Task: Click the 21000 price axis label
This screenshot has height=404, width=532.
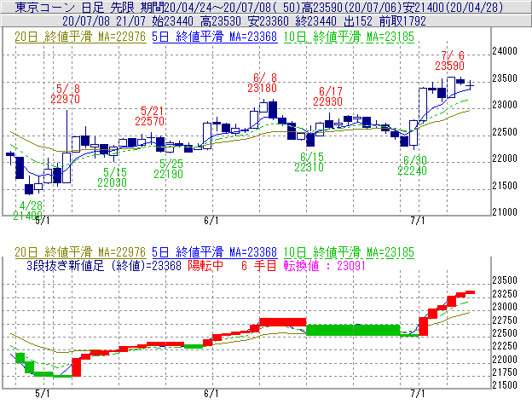Action: [x=505, y=211]
